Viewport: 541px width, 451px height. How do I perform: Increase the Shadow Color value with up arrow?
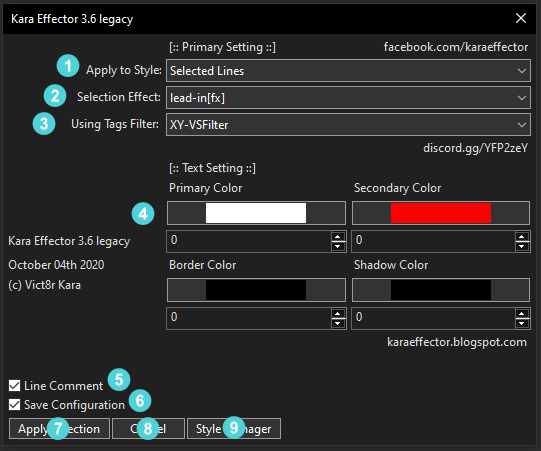[522, 314]
